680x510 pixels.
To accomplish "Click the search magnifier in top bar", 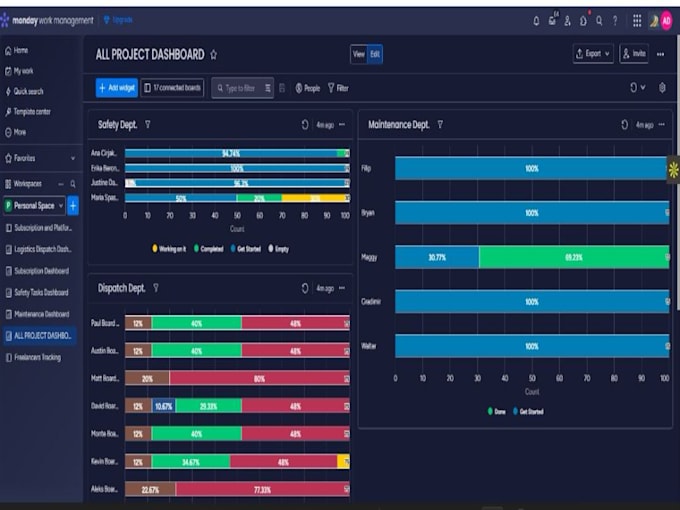I will click(599, 21).
